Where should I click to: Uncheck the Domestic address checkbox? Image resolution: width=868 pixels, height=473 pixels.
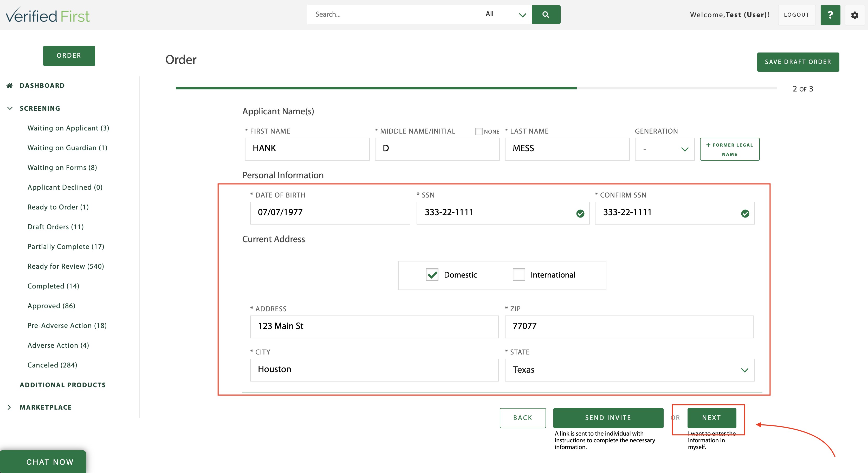432,275
